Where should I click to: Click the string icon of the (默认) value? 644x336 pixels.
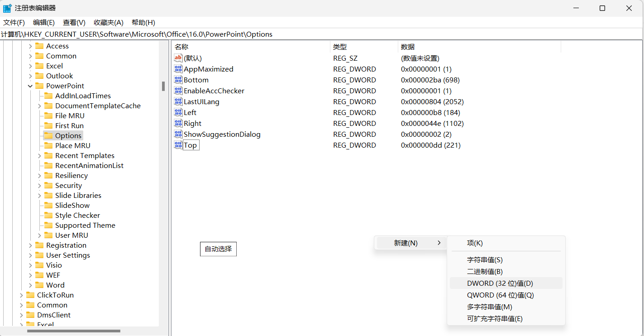[178, 58]
